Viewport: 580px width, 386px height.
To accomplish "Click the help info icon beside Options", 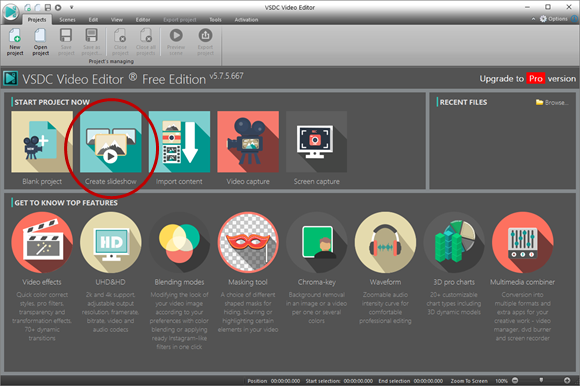I will click(575, 19).
